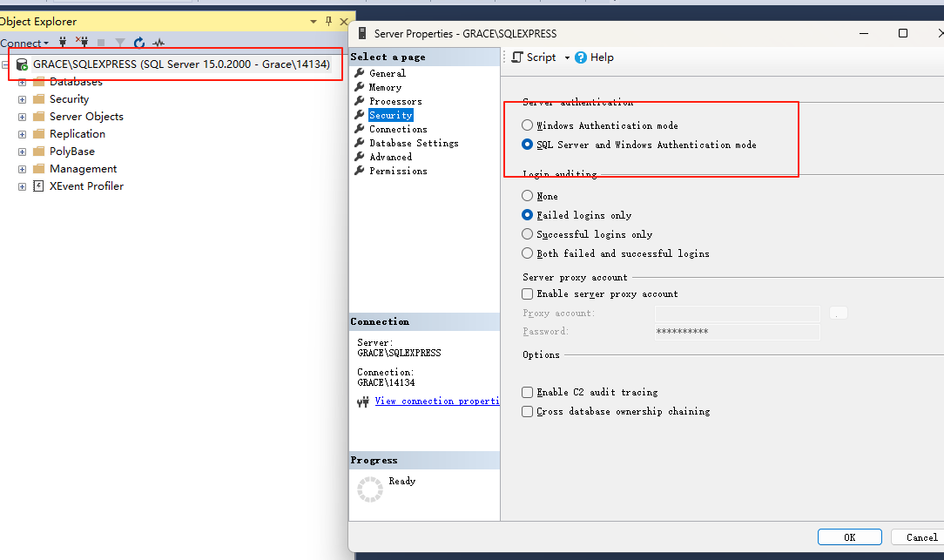Image resolution: width=944 pixels, height=560 pixels.
Task: Open the Permissions page
Action: (x=398, y=171)
